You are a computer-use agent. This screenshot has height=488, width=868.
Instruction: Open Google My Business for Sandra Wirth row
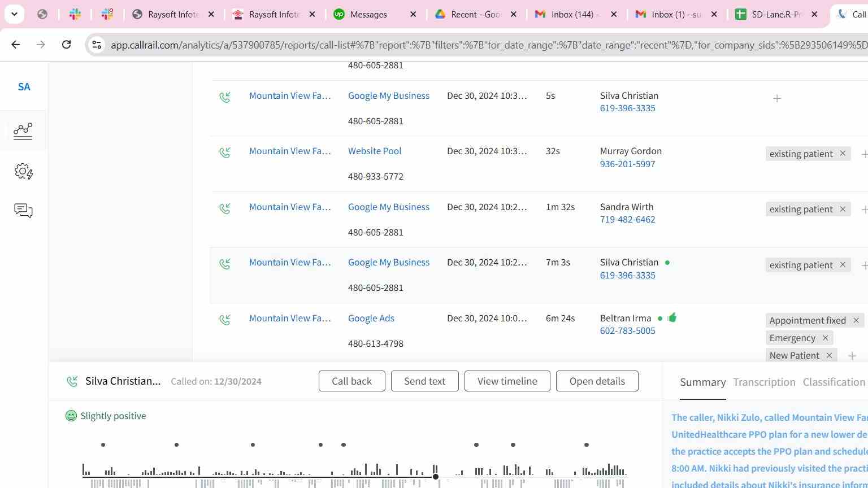tap(389, 207)
